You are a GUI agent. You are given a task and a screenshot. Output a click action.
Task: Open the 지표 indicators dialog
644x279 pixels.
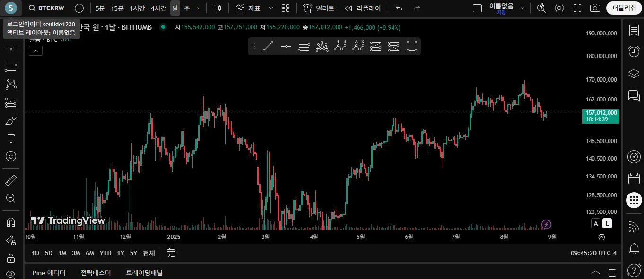pyautogui.click(x=249, y=8)
